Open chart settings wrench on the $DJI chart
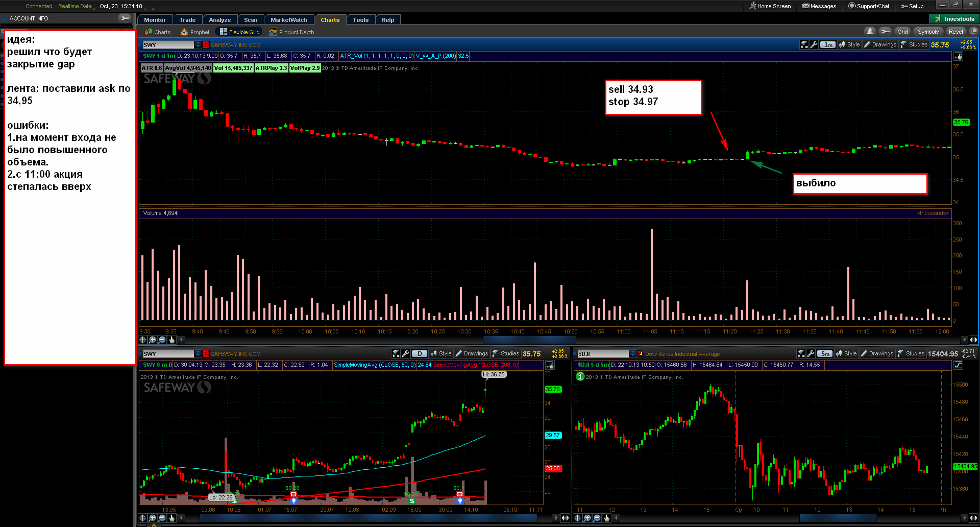The width and height of the screenshot is (980, 527). coord(811,353)
